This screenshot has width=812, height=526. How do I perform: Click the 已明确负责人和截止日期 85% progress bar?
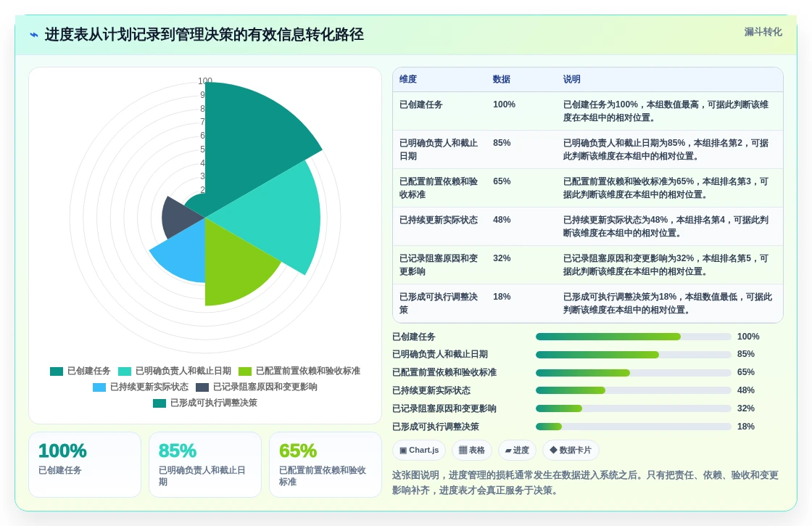pyautogui.click(x=634, y=355)
